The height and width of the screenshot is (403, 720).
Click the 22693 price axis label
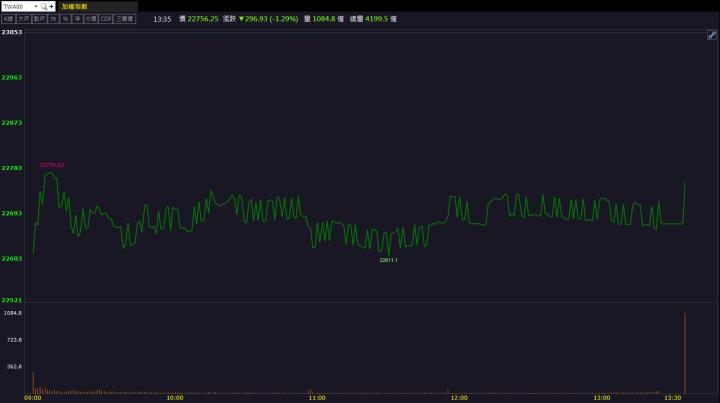tap(11, 213)
